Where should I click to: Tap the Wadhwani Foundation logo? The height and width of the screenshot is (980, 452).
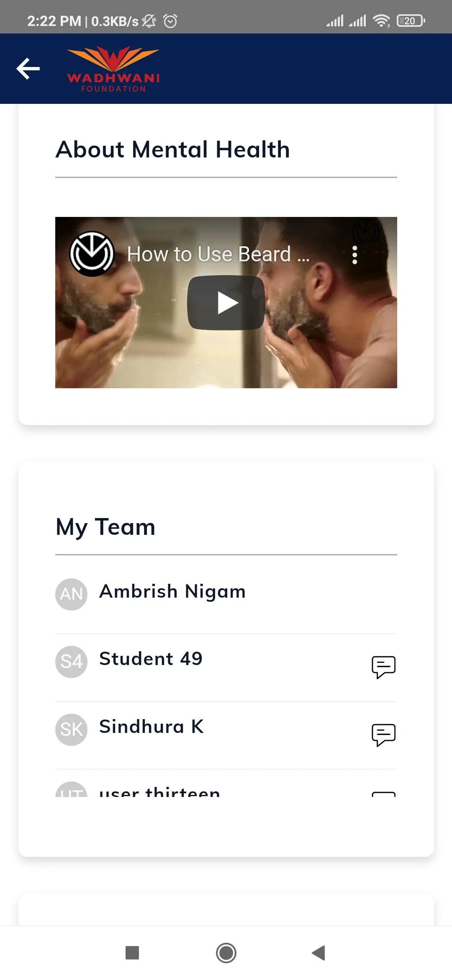[x=113, y=69]
